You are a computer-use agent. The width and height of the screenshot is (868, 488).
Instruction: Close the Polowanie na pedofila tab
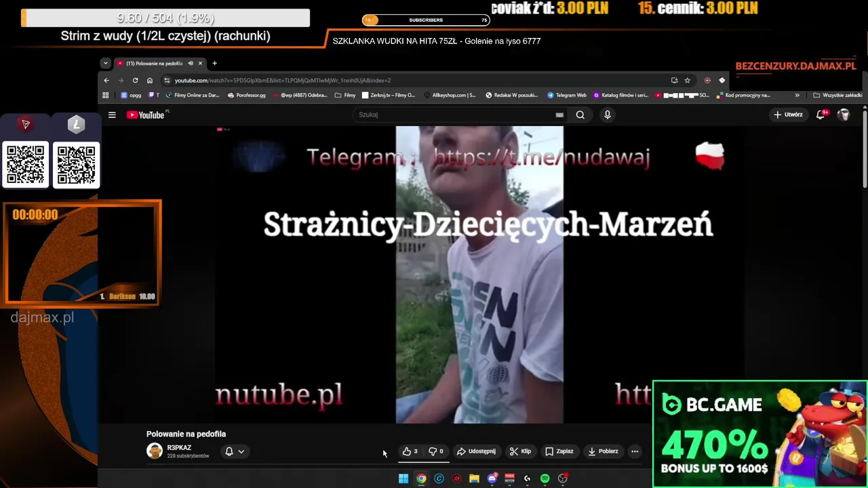(200, 63)
